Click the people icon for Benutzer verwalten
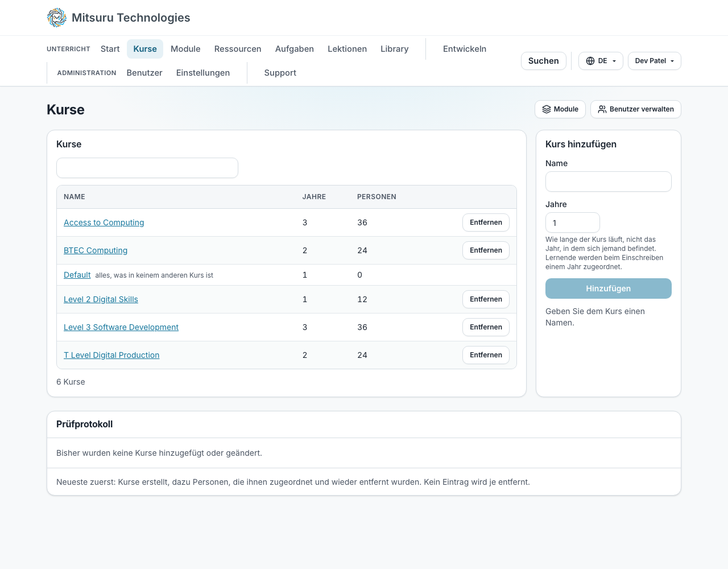Viewport: 728px width, 569px height. pyautogui.click(x=602, y=109)
